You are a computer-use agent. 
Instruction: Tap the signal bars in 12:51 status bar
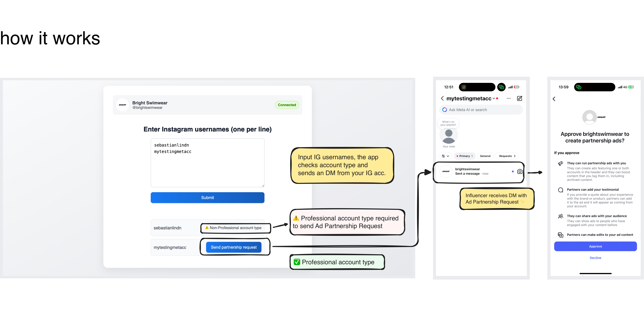coord(510,87)
